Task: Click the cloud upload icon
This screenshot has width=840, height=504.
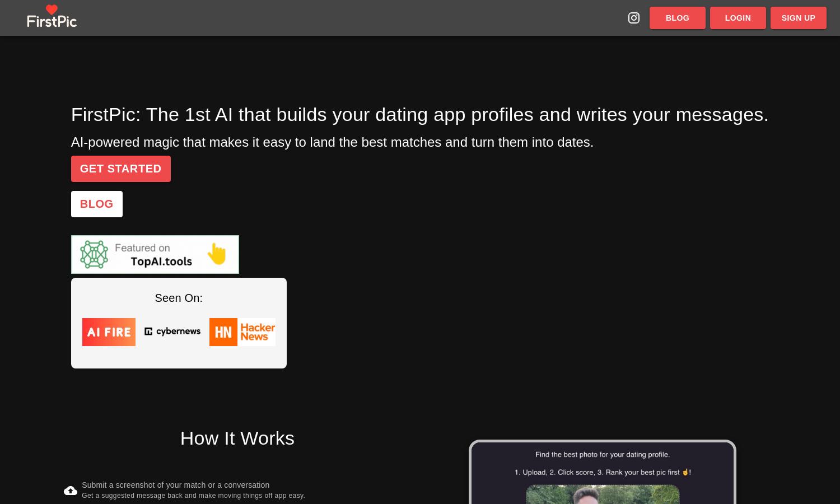Action: coord(71,491)
